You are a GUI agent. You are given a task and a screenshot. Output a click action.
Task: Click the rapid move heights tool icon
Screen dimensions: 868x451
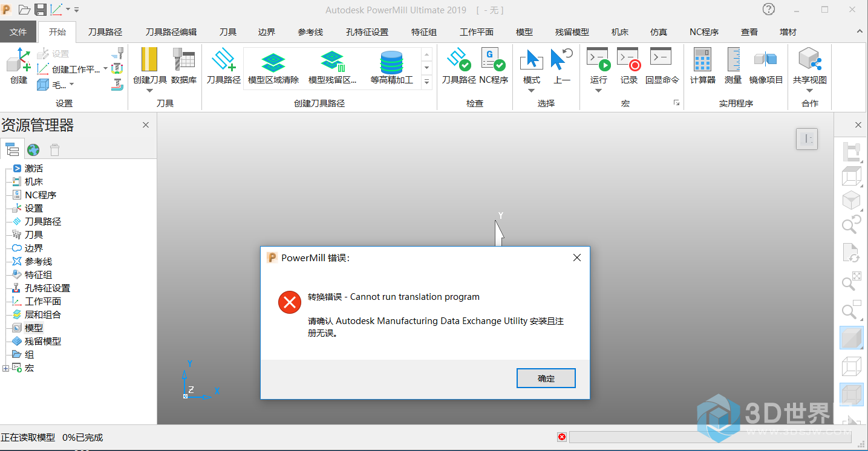(118, 53)
